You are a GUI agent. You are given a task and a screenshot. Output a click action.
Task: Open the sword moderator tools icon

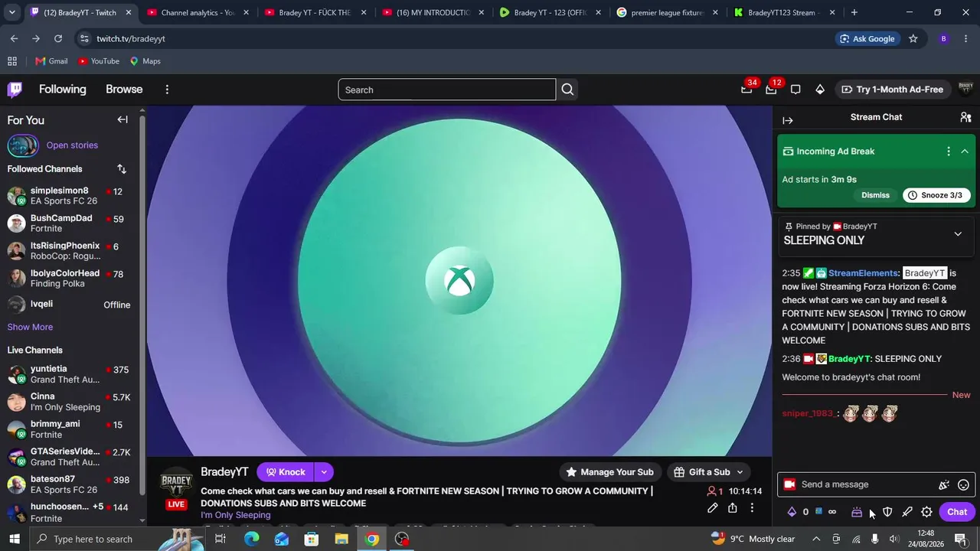[x=907, y=512]
